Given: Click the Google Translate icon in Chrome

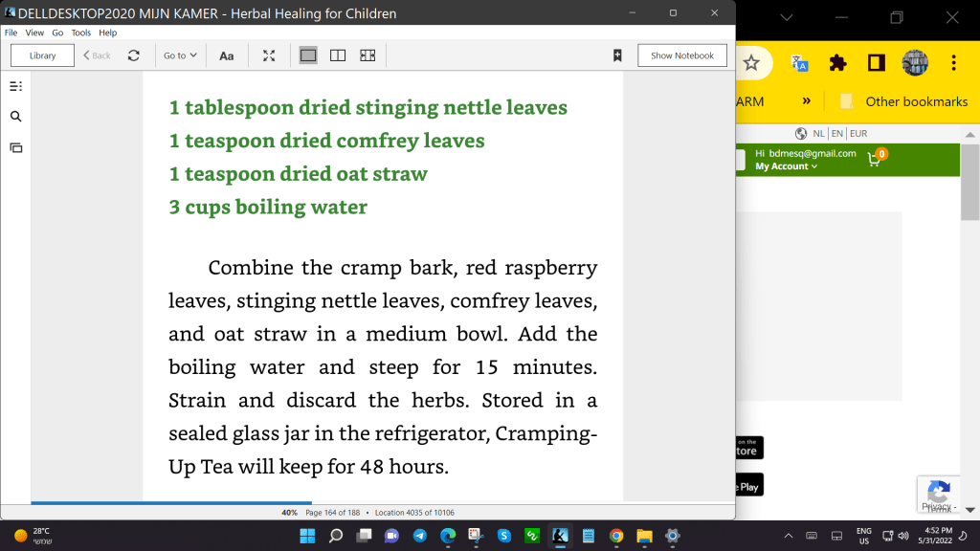Looking at the screenshot, I should [x=800, y=63].
